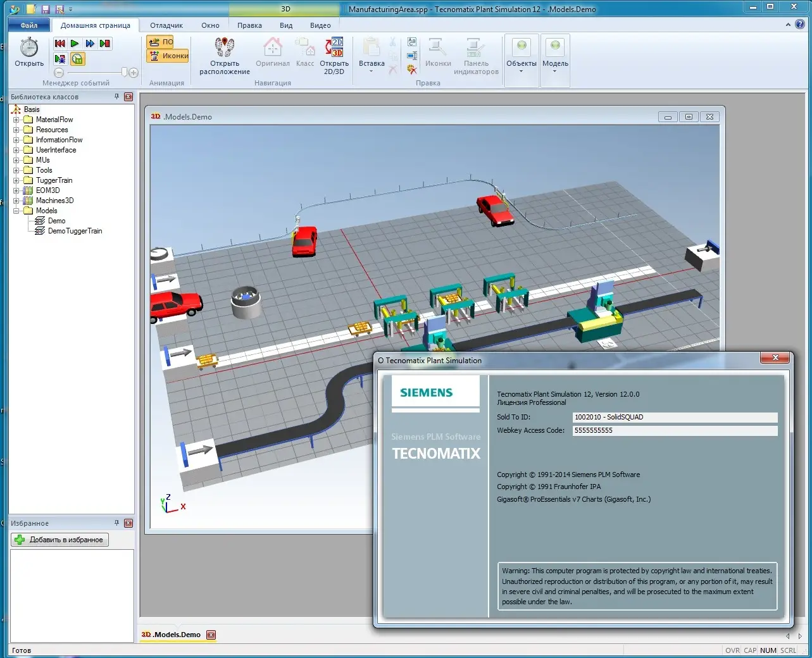Click the Оригинал house icon
812x658 pixels.
click(273, 52)
